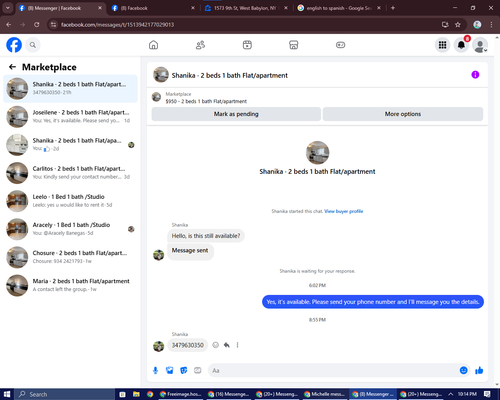Open the Chrome profile avatar
Image resolution: width=500 pixels, height=400 pixels.
(477, 24)
